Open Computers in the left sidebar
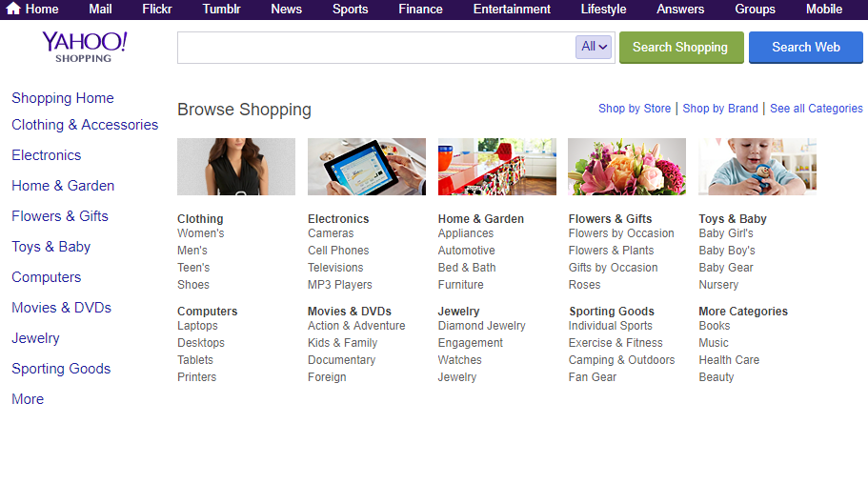Viewport: 868px width, 484px height. (x=47, y=277)
